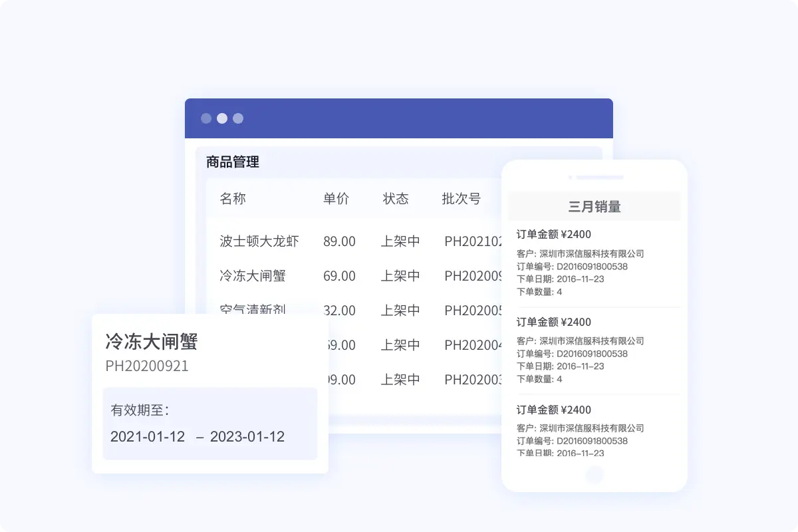Click the middle browser window dot icon

tap(222, 118)
